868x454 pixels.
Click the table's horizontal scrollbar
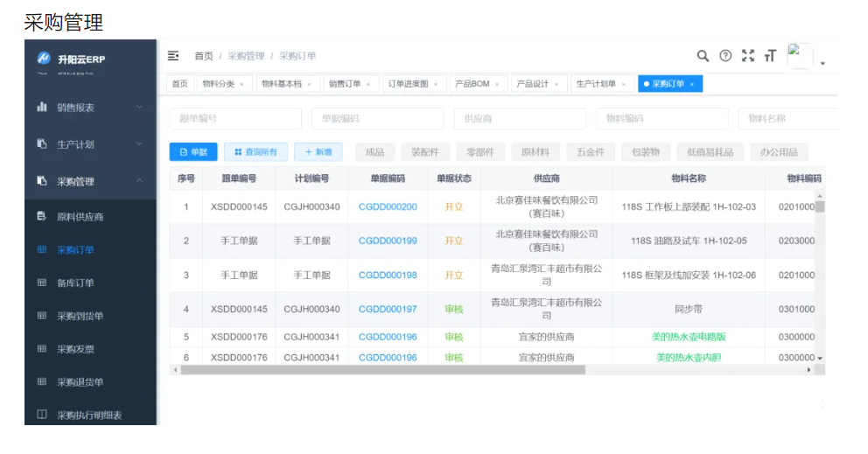click(383, 370)
